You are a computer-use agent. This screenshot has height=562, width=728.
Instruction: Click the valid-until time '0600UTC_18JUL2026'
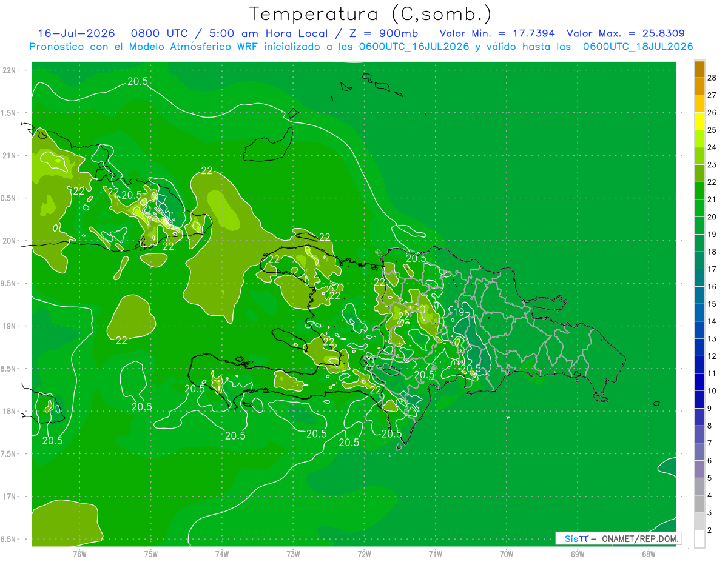638,47
